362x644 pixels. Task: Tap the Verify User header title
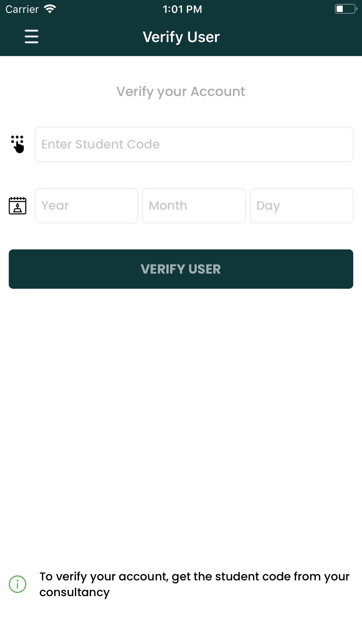click(181, 37)
